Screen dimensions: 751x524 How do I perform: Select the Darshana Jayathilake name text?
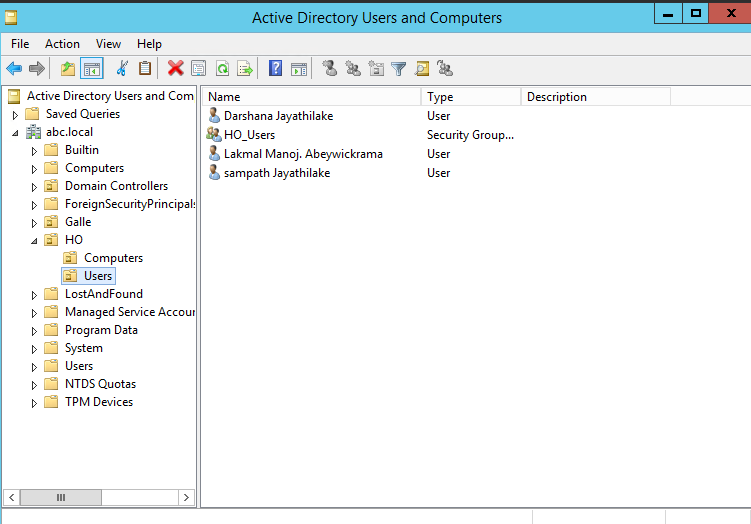click(x=278, y=116)
